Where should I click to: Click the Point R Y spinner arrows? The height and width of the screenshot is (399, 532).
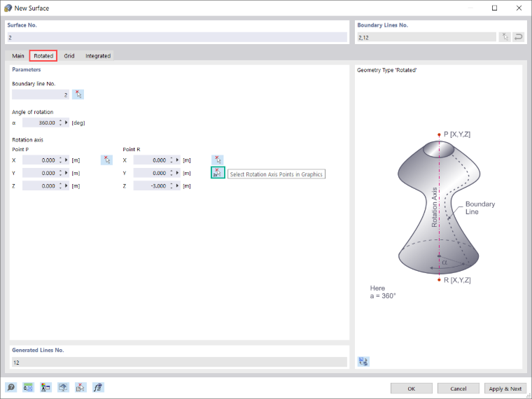point(171,173)
